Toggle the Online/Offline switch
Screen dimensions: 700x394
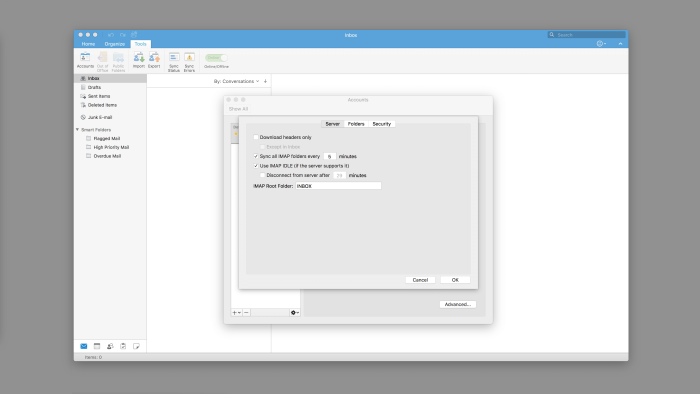pos(216,58)
